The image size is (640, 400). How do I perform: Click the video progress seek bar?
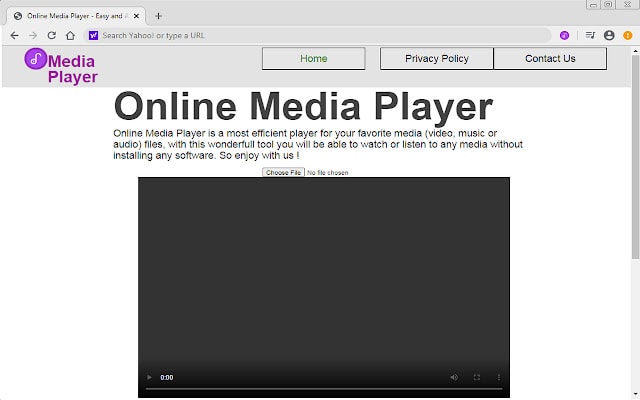[x=324, y=389]
